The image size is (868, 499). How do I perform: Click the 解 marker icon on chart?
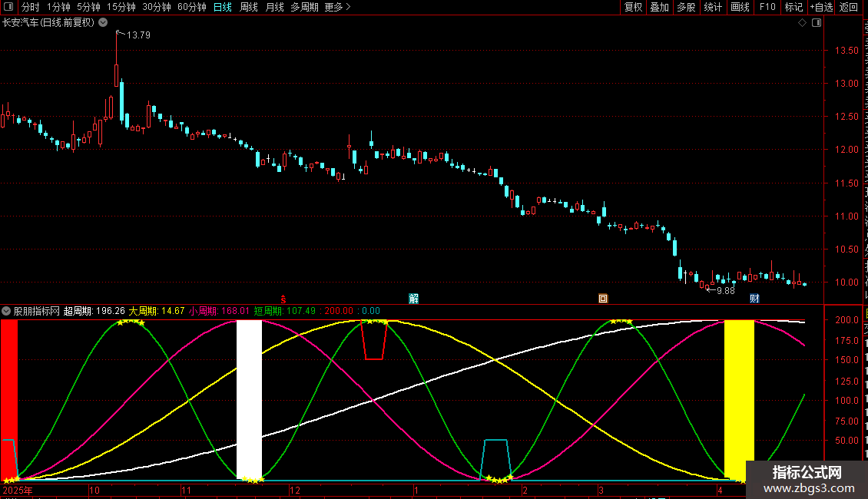click(x=413, y=299)
